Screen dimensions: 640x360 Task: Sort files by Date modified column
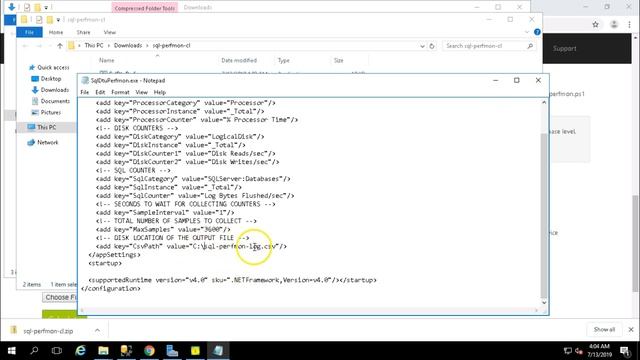coord(239,60)
